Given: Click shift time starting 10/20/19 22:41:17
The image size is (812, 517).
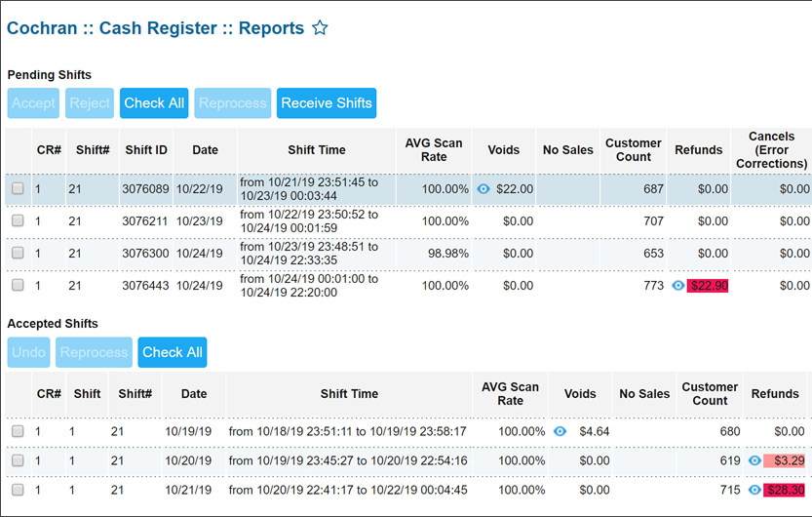Looking at the screenshot, I should click(347, 490).
